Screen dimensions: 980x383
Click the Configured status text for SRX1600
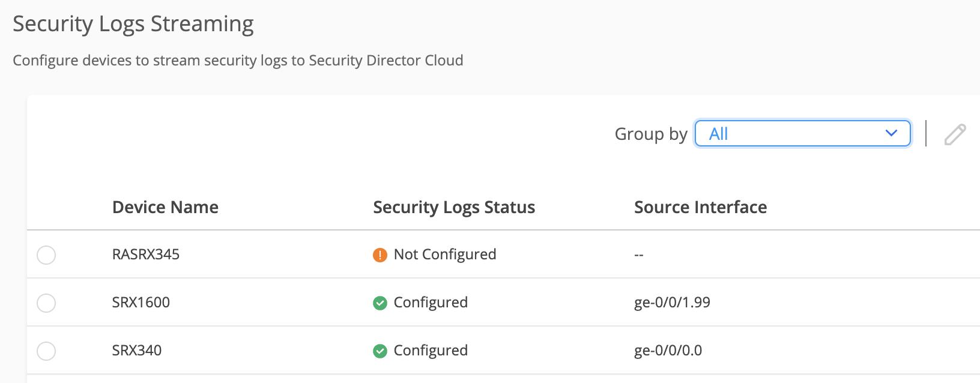pos(431,303)
